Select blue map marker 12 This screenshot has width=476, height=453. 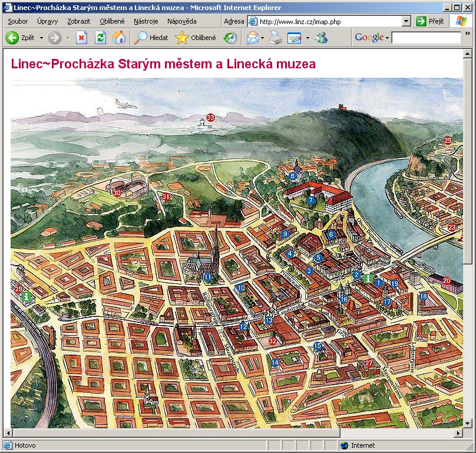(243, 326)
